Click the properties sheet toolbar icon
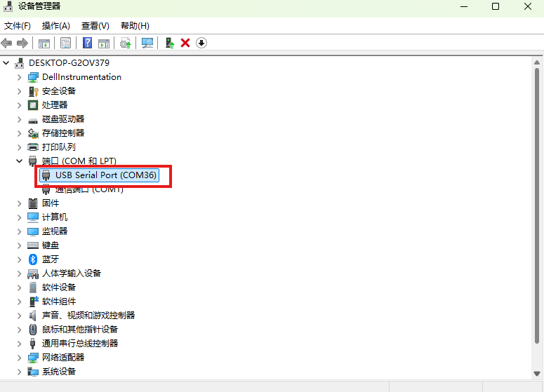The width and height of the screenshot is (544, 392). [65, 43]
